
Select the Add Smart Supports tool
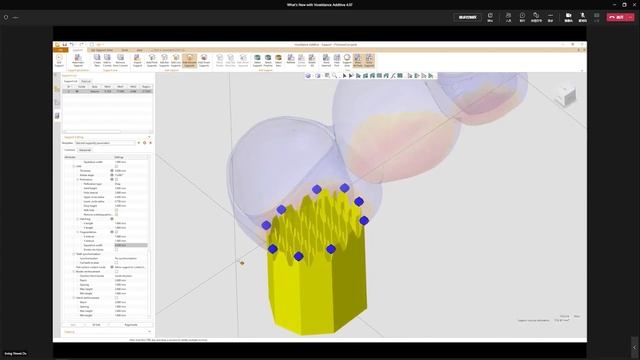[204, 60]
